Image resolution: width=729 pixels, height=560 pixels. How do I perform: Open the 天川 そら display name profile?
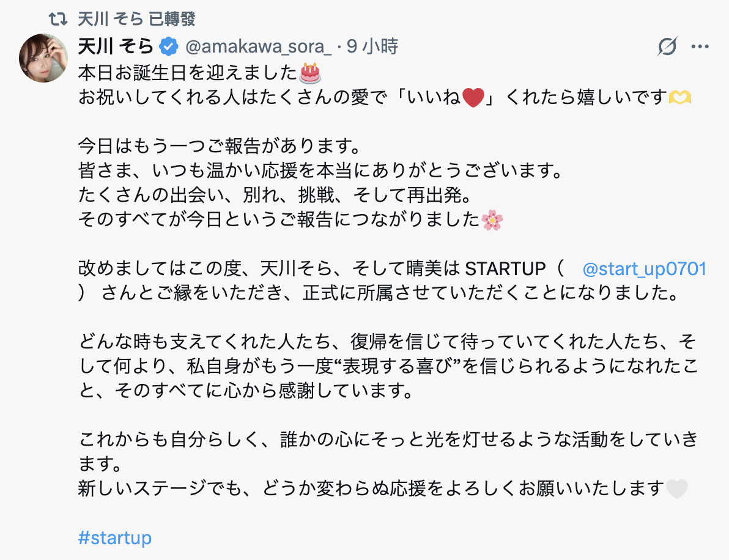116,46
